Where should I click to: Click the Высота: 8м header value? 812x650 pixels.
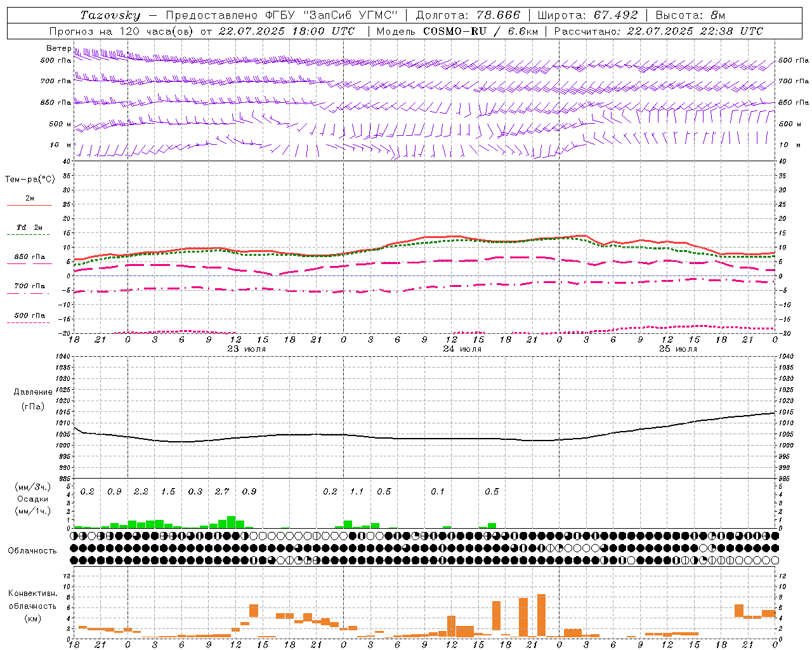(x=690, y=15)
